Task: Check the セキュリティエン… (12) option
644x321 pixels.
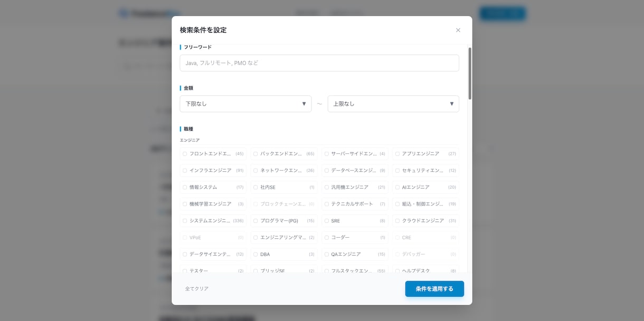Action: coord(397,171)
